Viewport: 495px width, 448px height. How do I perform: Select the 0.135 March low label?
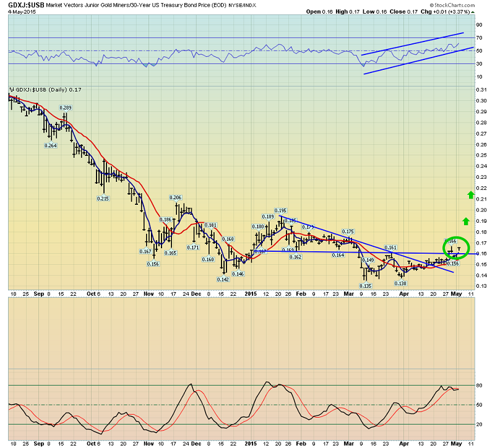click(365, 286)
